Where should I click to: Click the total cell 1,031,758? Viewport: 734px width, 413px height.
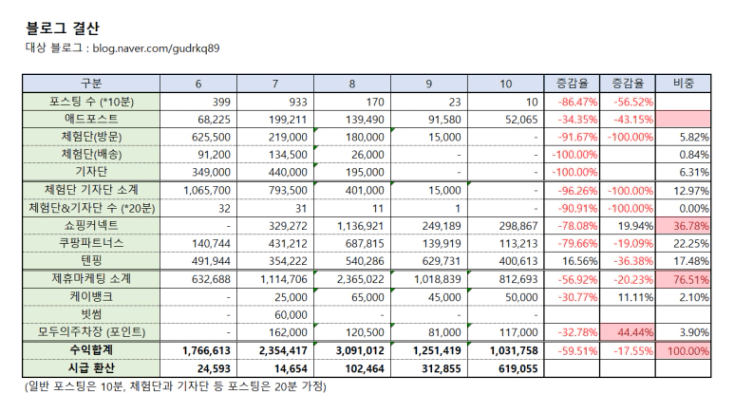click(506, 350)
